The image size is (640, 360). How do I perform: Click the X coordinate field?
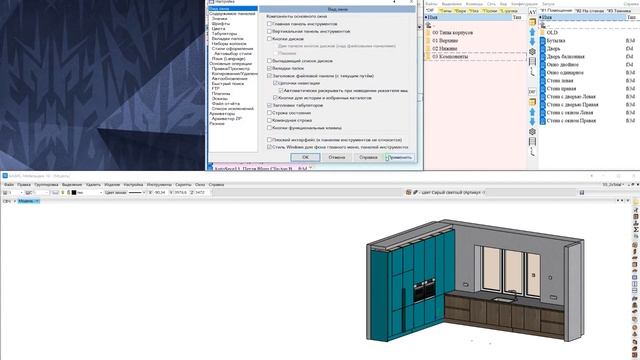pyautogui.click(x=160, y=193)
